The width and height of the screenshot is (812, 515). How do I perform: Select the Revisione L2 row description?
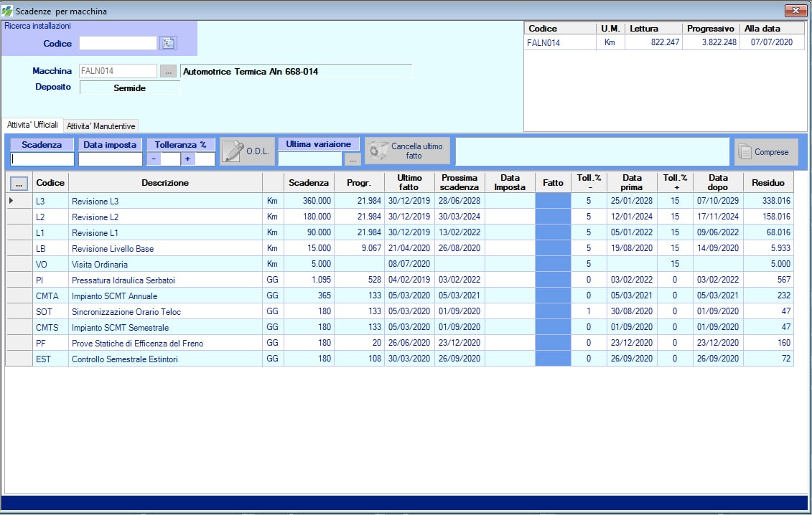pos(95,217)
